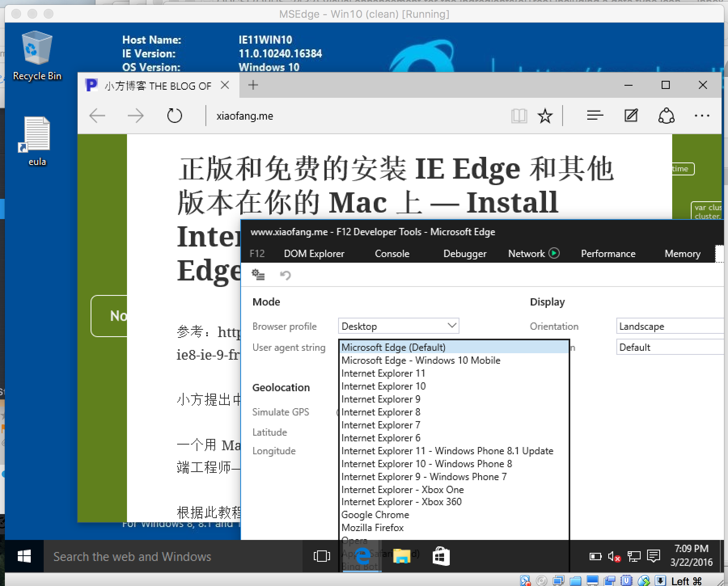Screen dimensions: 728x586
Task: Select Mozilla Firefox user agent
Action: click(x=454, y=527)
